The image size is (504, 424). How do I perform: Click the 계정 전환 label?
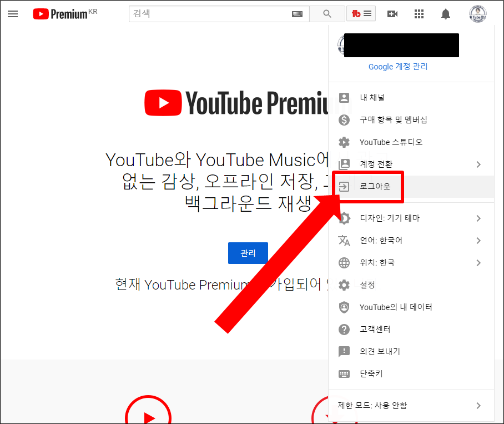pos(376,164)
